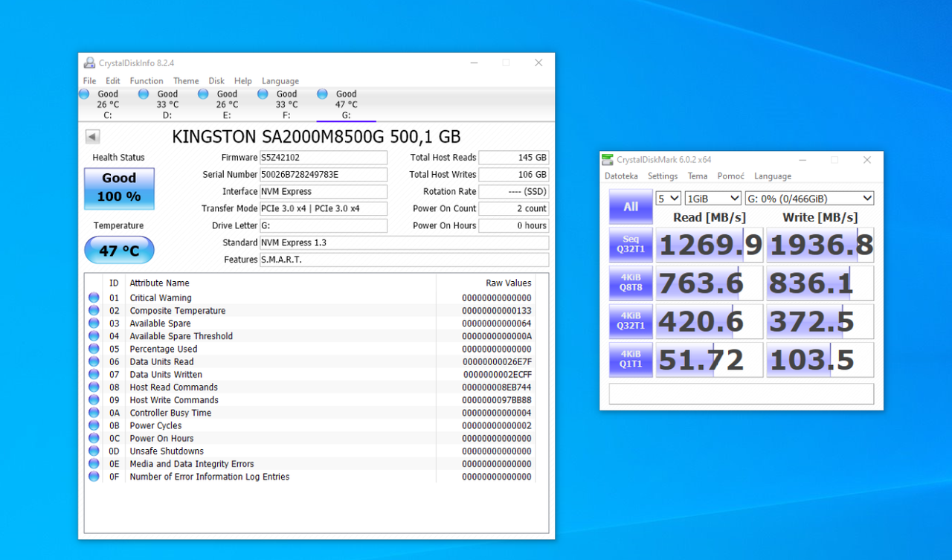Click the Total Host Reads value 145 GB

pyautogui.click(x=514, y=158)
